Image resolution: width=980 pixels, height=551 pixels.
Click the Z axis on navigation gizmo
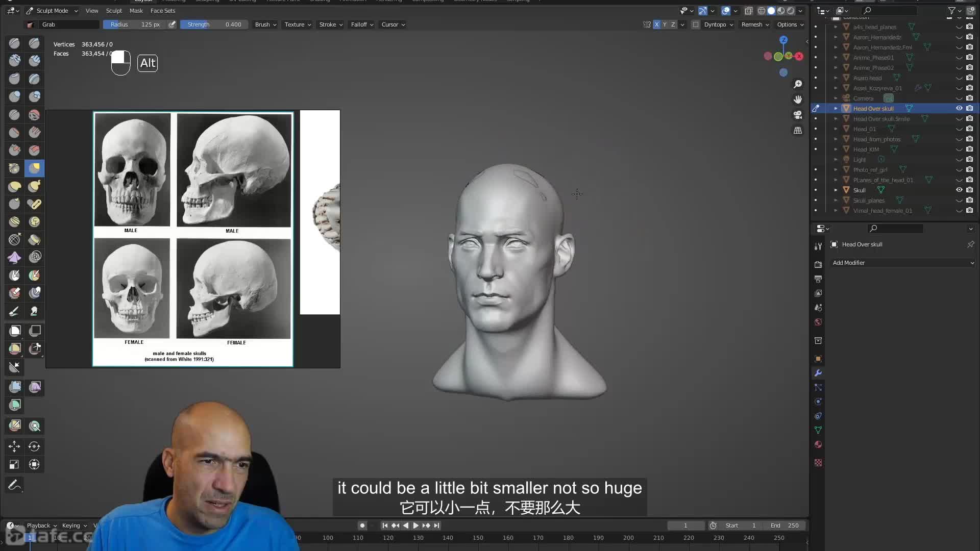click(783, 40)
